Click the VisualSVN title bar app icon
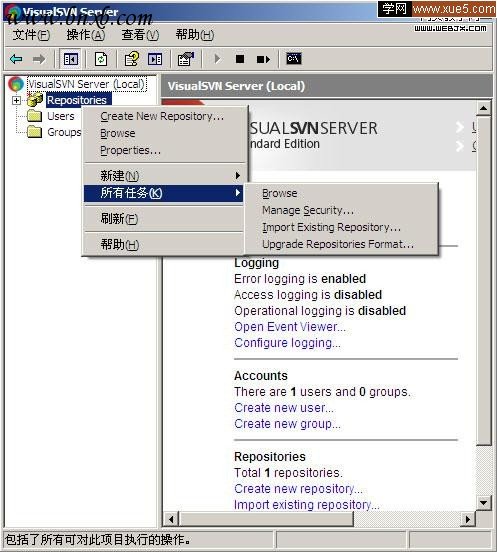 14,13
